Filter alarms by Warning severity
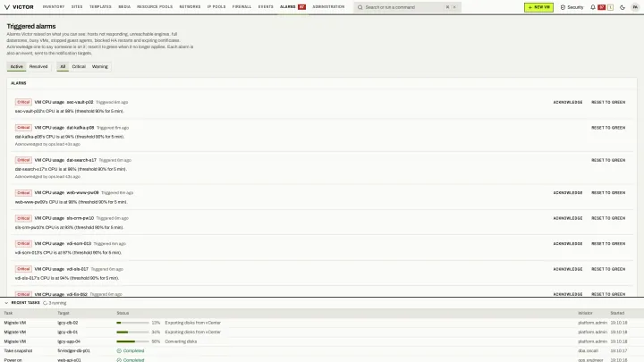This screenshot has height=362, width=644. 100,66
